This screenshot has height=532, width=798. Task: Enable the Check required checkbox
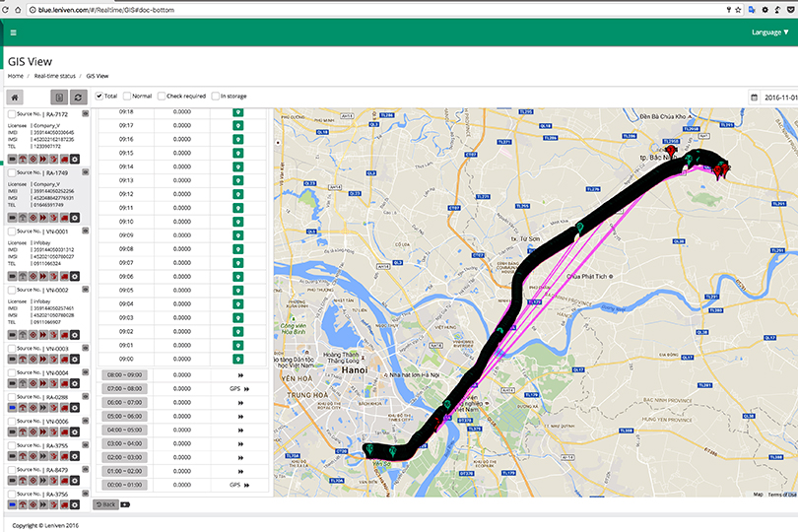tap(161, 96)
